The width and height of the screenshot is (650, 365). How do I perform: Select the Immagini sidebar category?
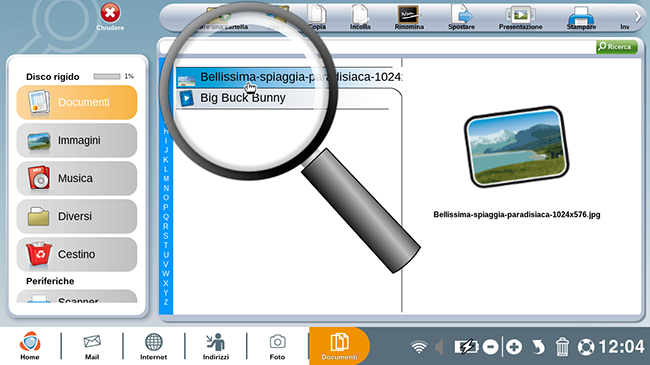click(x=77, y=140)
